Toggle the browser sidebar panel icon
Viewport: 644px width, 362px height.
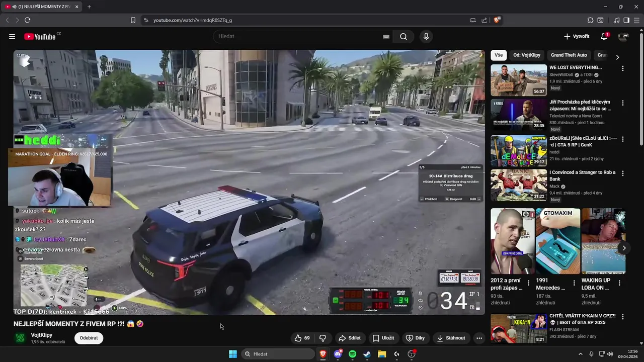click(626, 20)
